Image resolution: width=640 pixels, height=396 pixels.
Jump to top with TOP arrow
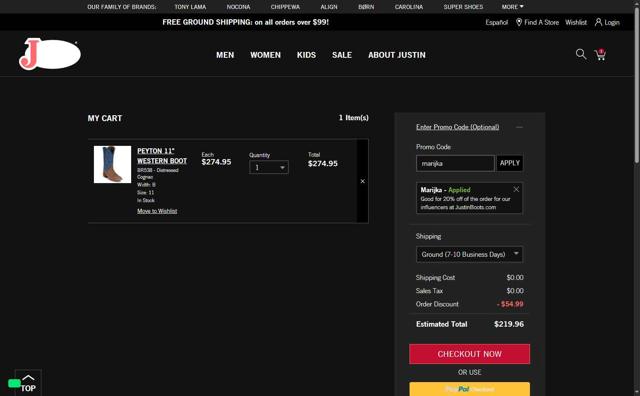pyautogui.click(x=28, y=383)
